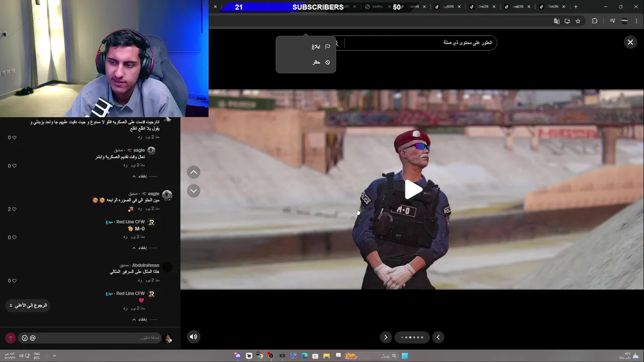Go to the previous post with the up arrow

(194, 172)
